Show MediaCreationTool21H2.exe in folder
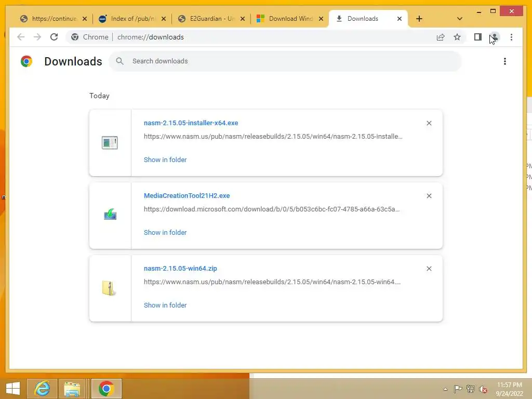 click(165, 232)
